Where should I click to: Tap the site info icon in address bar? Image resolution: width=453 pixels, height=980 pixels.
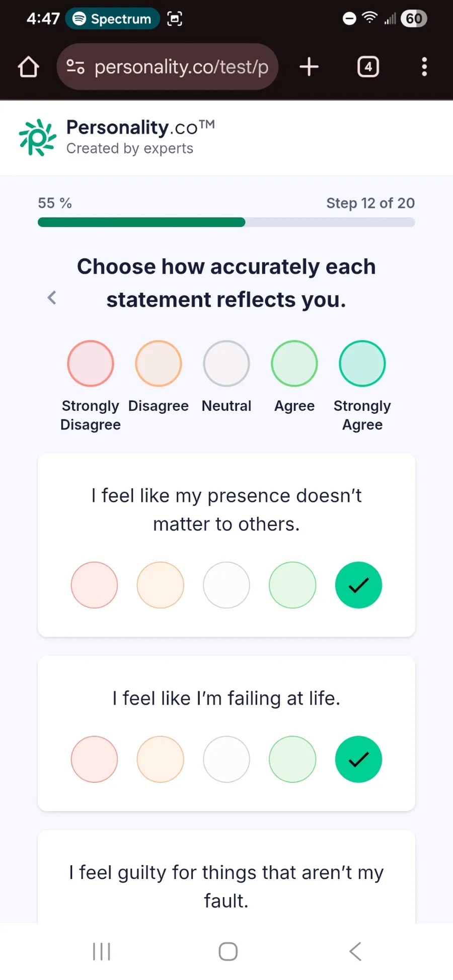(75, 67)
